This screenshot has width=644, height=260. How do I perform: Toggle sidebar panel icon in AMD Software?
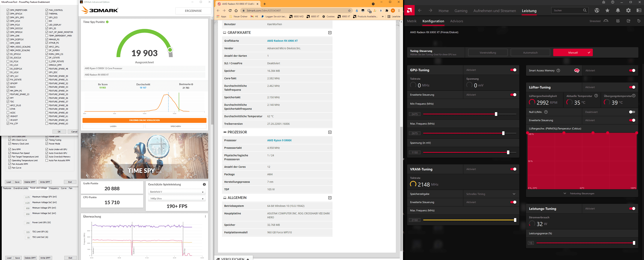point(639,10)
